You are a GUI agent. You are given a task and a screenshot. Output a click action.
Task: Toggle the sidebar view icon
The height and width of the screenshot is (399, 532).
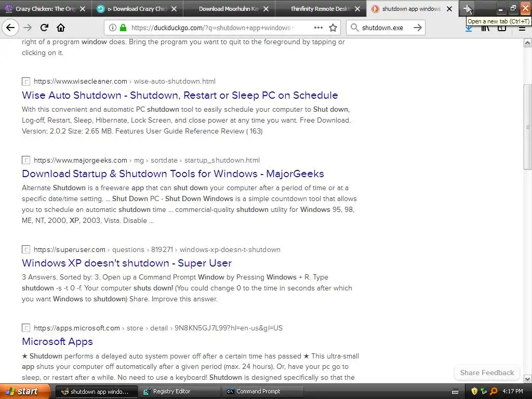click(x=502, y=29)
